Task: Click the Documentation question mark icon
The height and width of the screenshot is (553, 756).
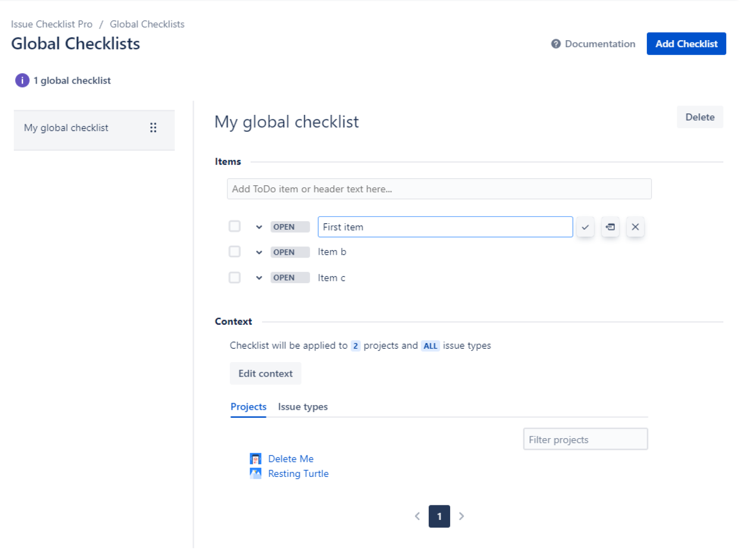Action: tap(556, 44)
